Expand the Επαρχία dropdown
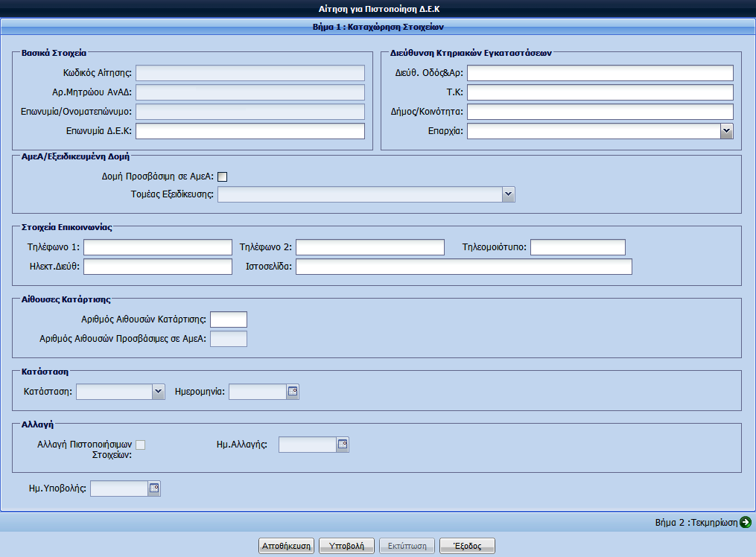The width and height of the screenshot is (756, 557). click(727, 131)
